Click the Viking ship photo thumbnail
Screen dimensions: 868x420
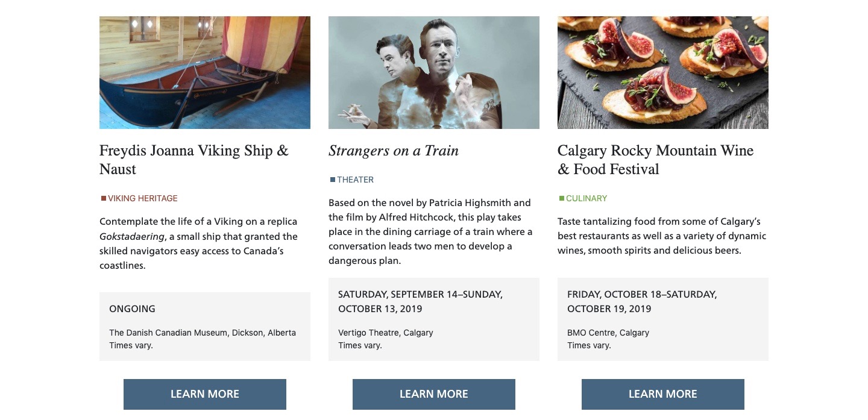pos(205,72)
